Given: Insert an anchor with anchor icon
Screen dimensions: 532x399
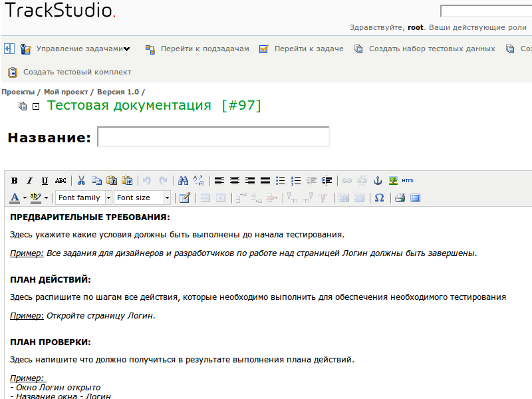Looking at the screenshot, I should coord(378,181).
